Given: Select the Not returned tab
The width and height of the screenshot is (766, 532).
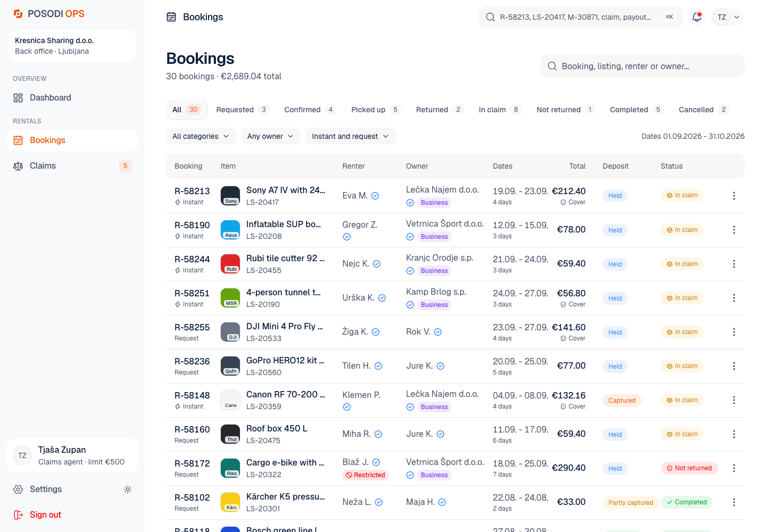Looking at the screenshot, I should 565,110.
